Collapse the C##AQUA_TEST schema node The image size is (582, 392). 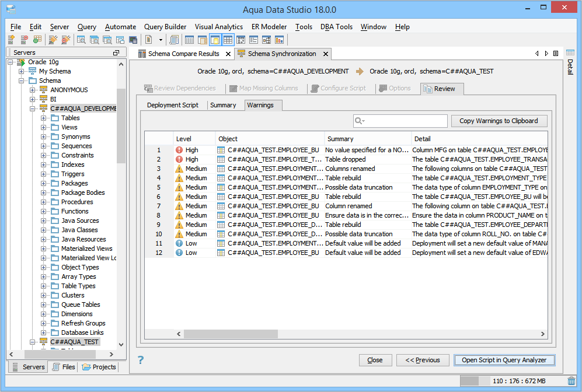pyautogui.click(x=33, y=342)
